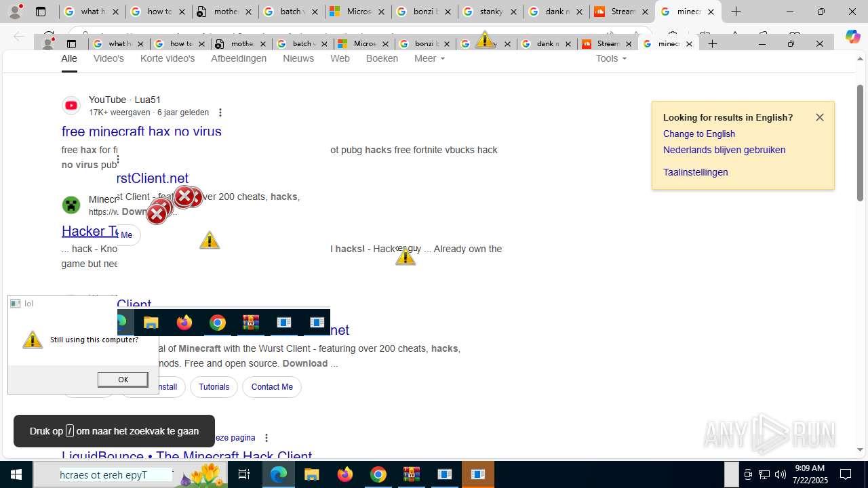This screenshot has height=488, width=868.
Task: Expand the Tools dropdown
Action: tap(611, 58)
